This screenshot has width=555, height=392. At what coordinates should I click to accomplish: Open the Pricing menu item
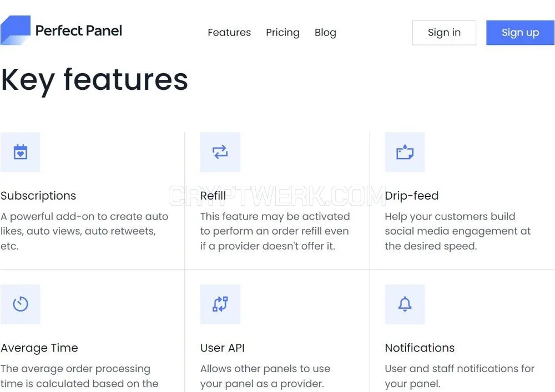(283, 33)
